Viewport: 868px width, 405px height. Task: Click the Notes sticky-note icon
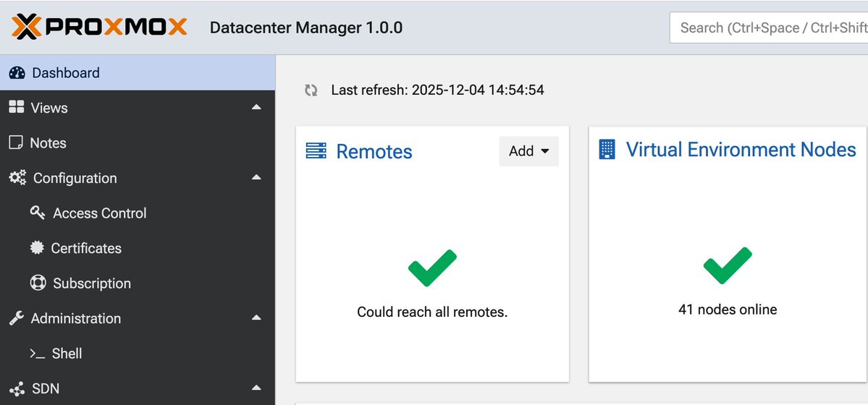[x=16, y=142]
